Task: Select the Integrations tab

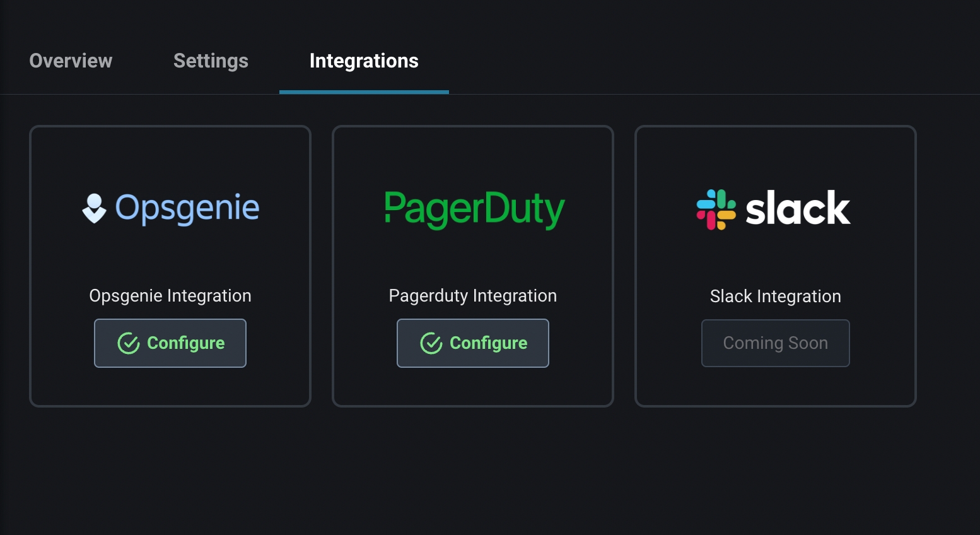Action: [364, 61]
